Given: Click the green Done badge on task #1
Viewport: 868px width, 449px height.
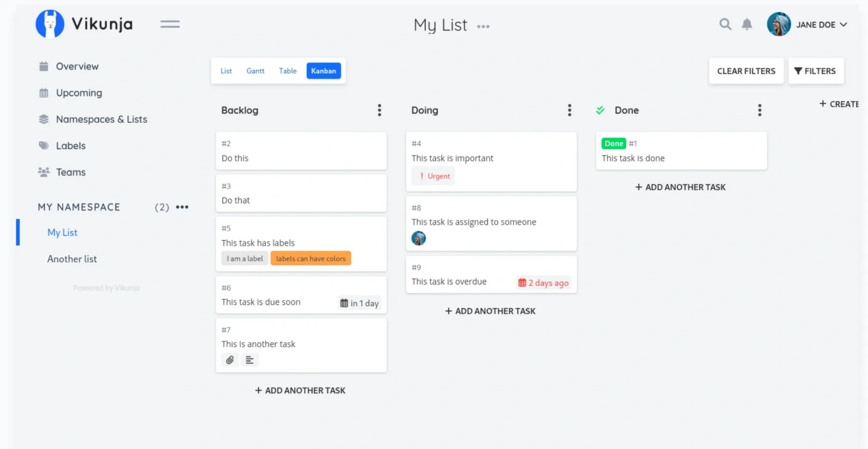Looking at the screenshot, I should pyautogui.click(x=613, y=143).
